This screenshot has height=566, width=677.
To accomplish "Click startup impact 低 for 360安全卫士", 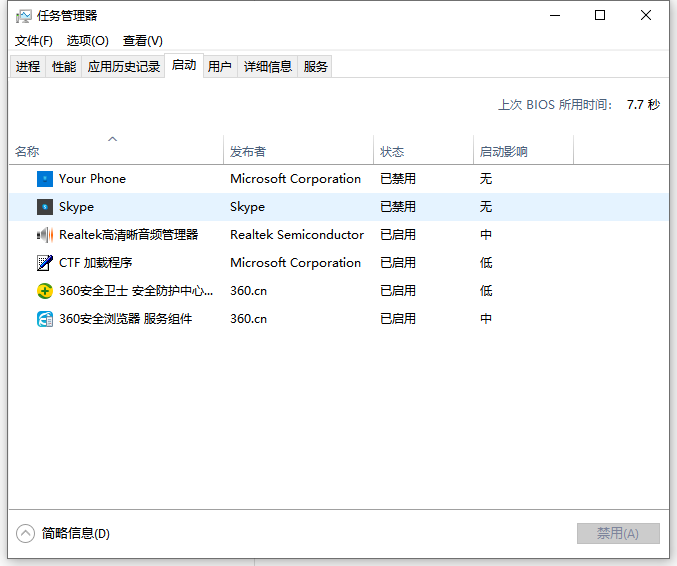I will pyautogui.click(x=486, y=291).
